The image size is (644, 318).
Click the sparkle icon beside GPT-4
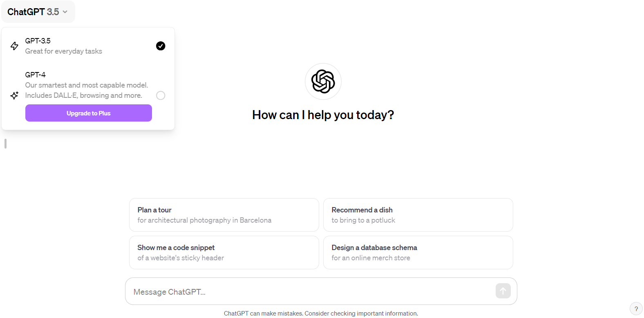point(14,95)
